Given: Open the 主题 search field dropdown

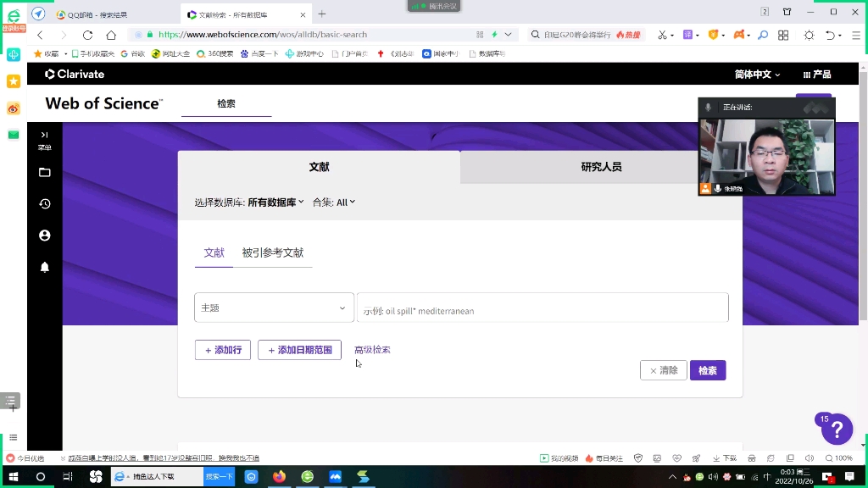Looking at the screenshot, I should [273, 308].
